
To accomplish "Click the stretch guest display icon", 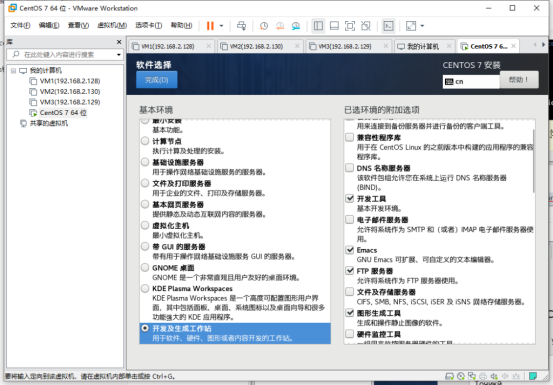I will click(411, 26).
